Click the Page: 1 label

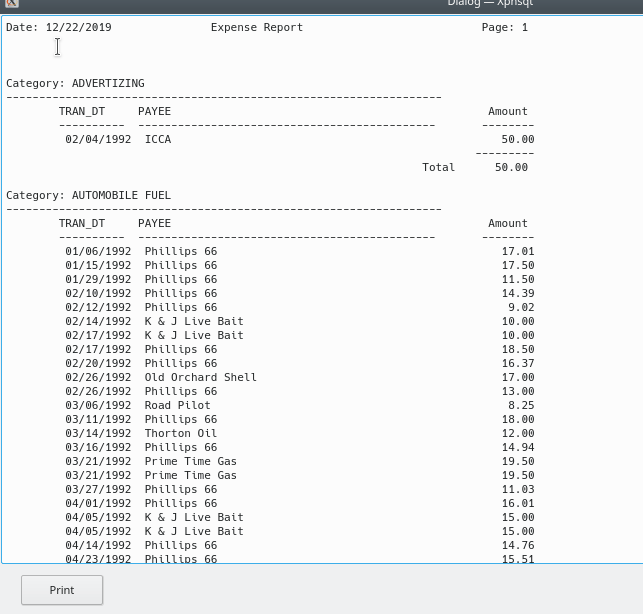505,27
